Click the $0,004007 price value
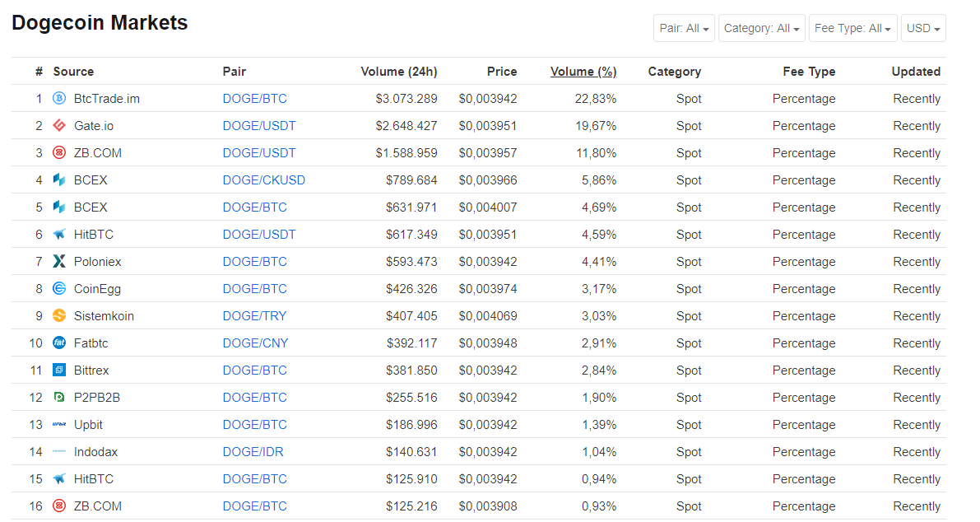The image size is (980, 522). 487,207
